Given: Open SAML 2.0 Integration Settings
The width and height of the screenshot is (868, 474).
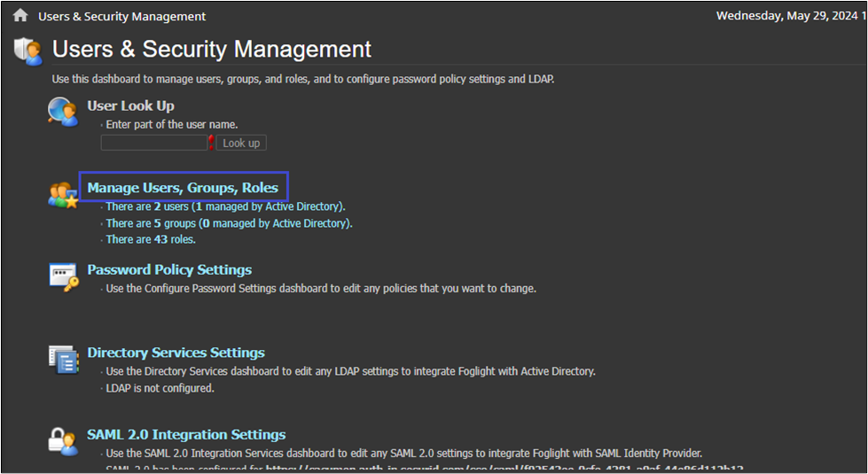Looking at the screenshot, I should coord(186,434).
